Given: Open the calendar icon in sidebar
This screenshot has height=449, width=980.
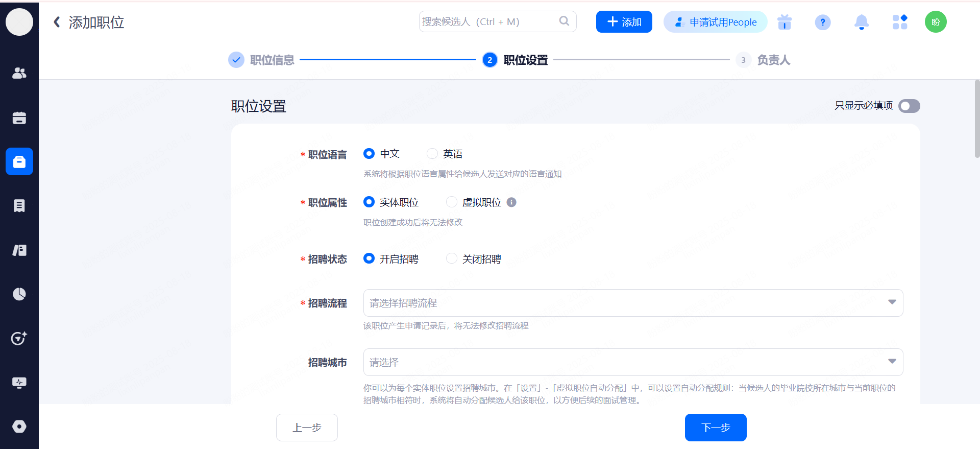Looking at the screenshot, I should coord(19,118).
